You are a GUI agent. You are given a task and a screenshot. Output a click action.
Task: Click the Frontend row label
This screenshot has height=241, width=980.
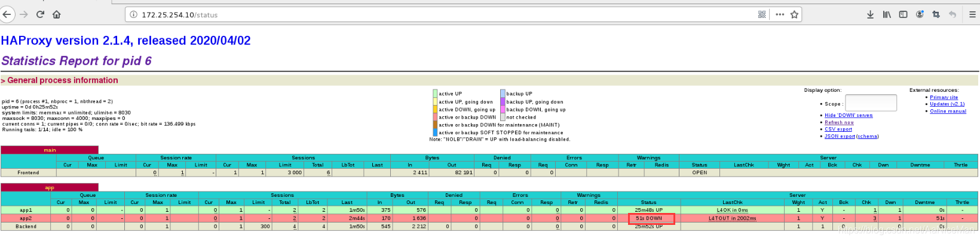tap(28, 172)
